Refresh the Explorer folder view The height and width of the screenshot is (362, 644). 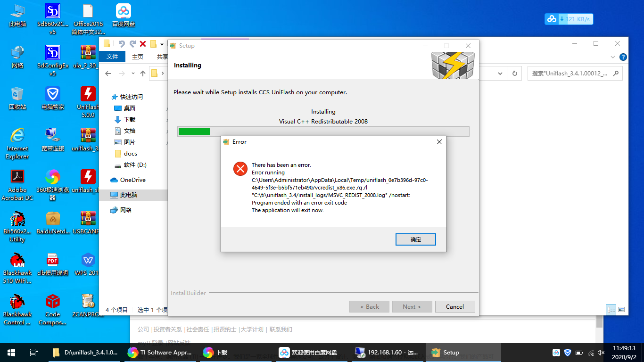514,74
